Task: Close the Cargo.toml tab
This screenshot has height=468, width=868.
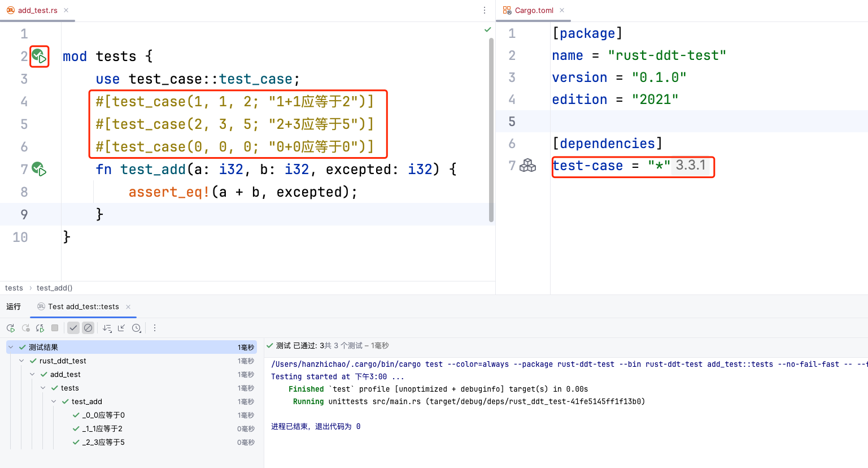Action: tap(562, 10)
